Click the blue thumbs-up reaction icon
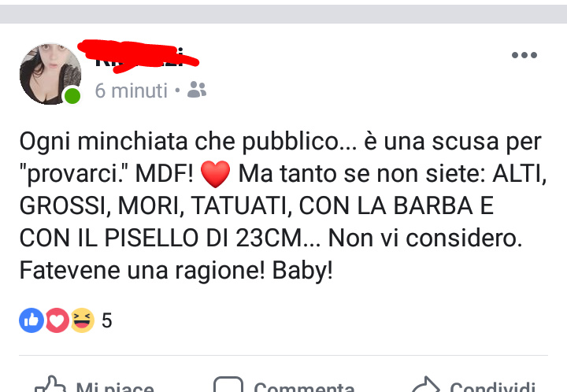Screen dimensions: 567x392 click(31, 320)
